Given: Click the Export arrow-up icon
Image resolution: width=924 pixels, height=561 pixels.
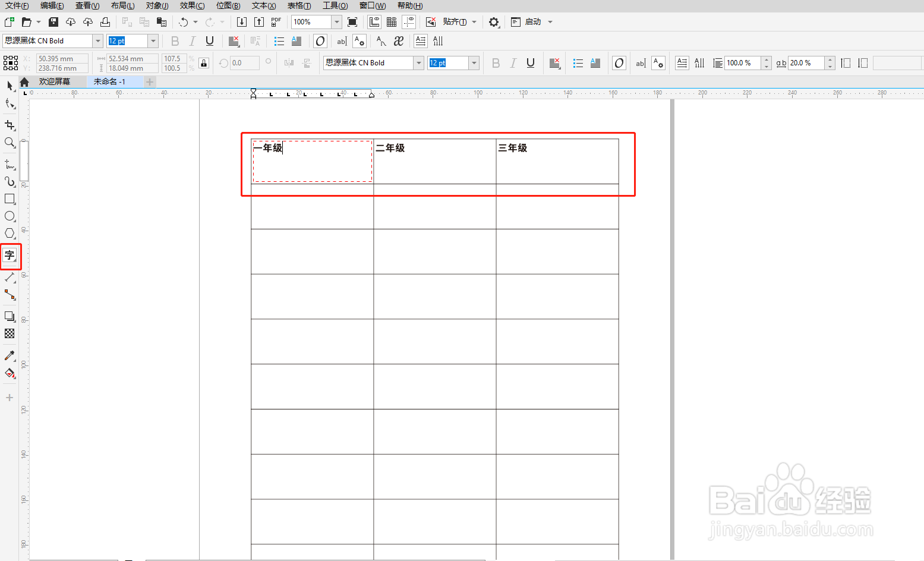Looking at the screenshot, I should point(259,22).
